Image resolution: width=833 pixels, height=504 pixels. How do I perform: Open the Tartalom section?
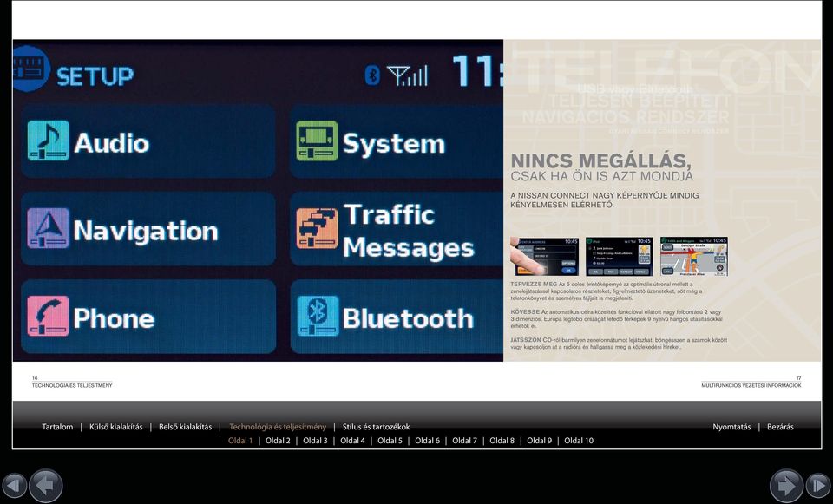57,427
